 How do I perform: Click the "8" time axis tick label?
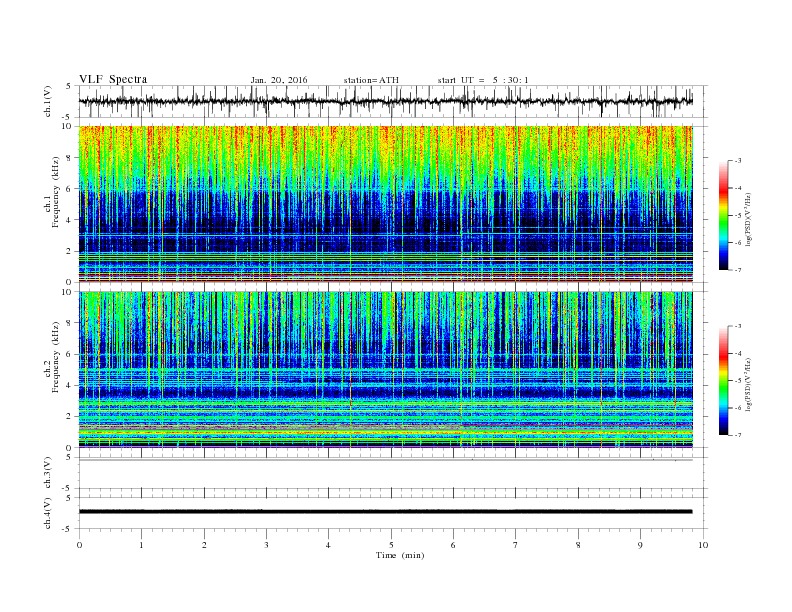click(x=578, y=545)
